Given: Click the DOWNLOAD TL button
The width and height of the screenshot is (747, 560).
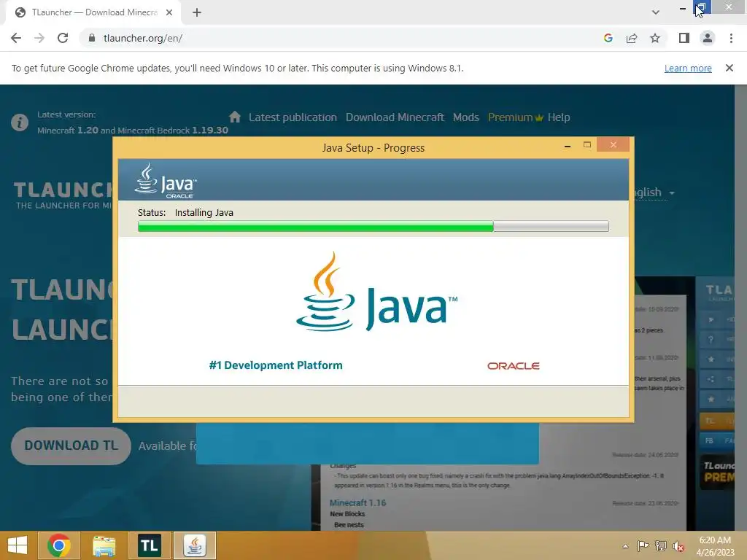Looking at the screenshot, I should click(x=71, y=446).
